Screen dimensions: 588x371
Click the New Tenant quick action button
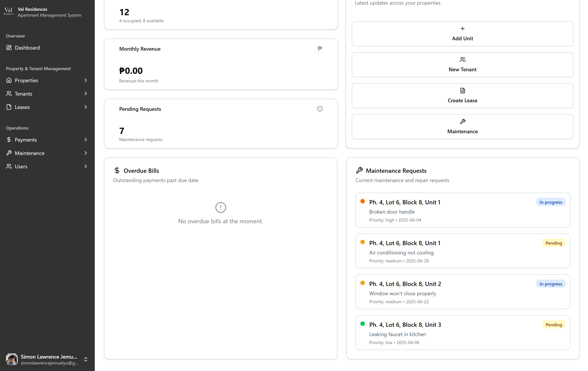(x=462, y=65)
